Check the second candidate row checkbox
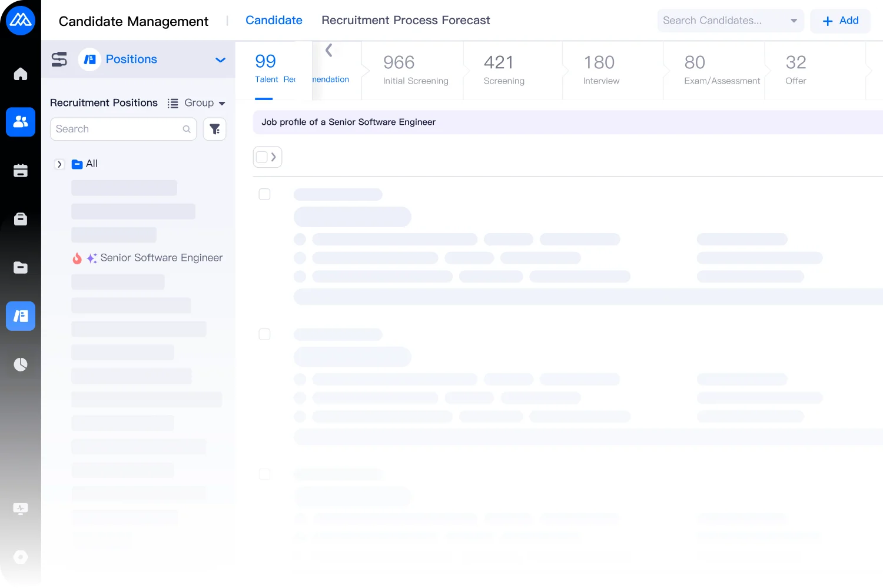The image size is (883, 588). (x=265, y=334)
